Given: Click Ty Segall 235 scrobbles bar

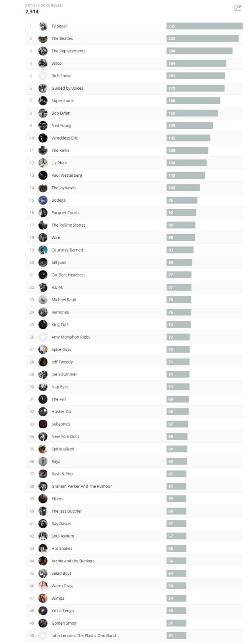Looking at the screenshot, I should 204,26.
